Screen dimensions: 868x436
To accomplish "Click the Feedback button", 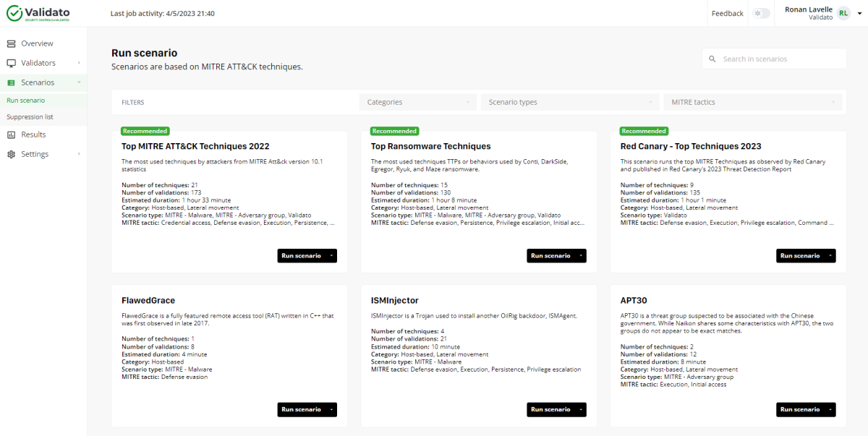I will (x=727, y=12).
